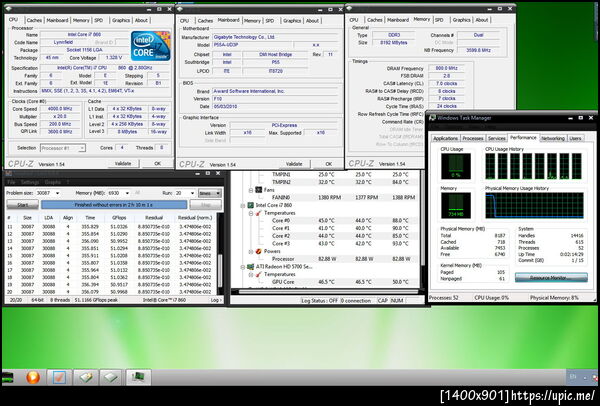The height and width of the screenshot is (406, 600).
Task: Collapse the Fans node in the sensor tree
Action: click(x=251, y=190)
